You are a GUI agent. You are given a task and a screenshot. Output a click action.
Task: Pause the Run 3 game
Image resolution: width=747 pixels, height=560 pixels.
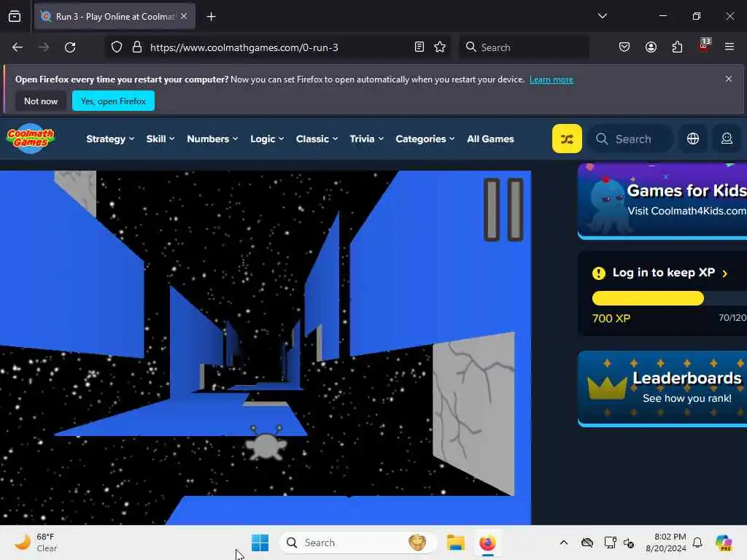coord(503,209)
